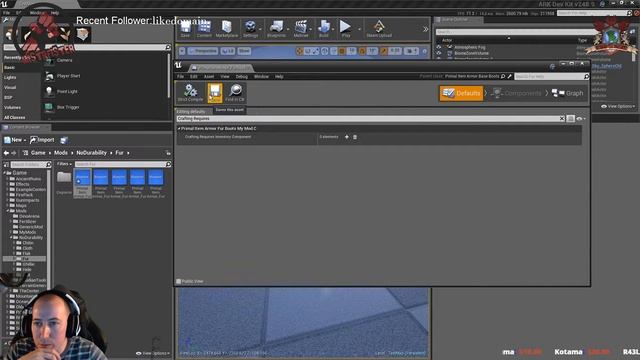Viewport: 640px width, 360px height.
Task: Open the New asset dropdown in the Content Browser
Action: (x=15, y=140)
